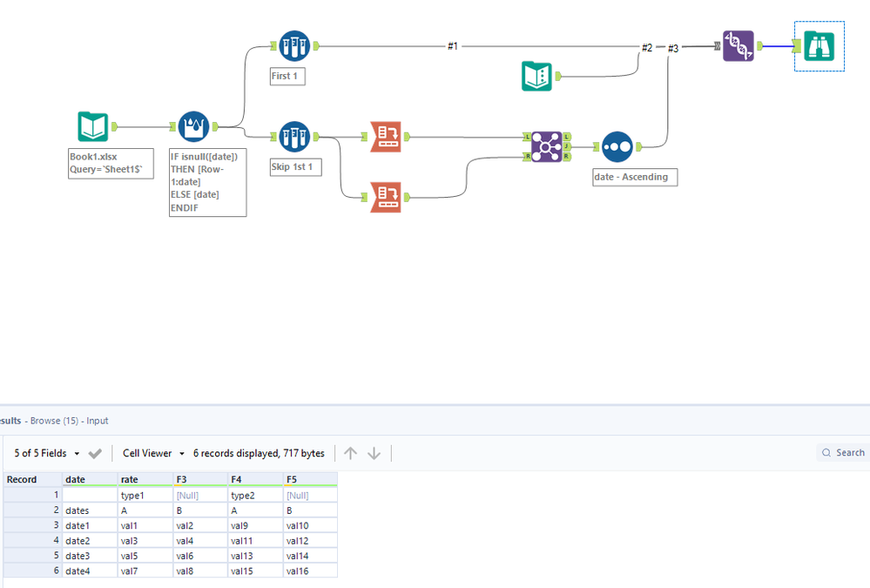
Task: Click output anchor of Book1.xlsx Input tool
Action: tap(115, 126)
